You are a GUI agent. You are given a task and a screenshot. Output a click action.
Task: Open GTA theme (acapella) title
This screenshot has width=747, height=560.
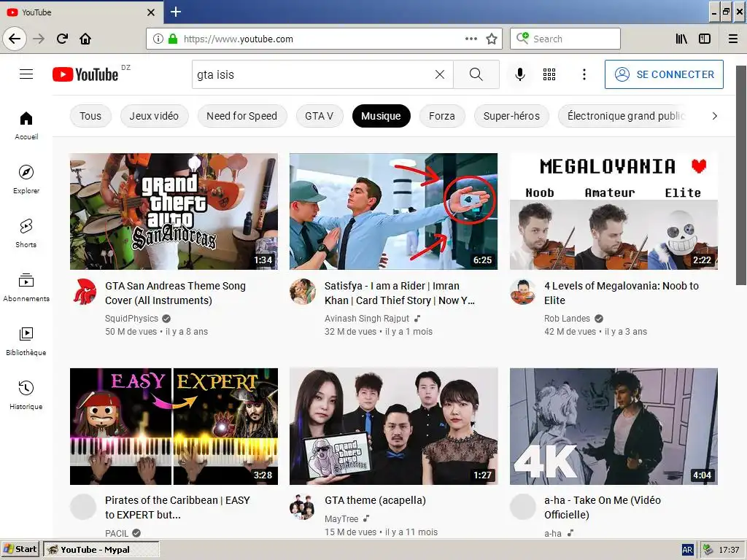[x=375, y=500]
